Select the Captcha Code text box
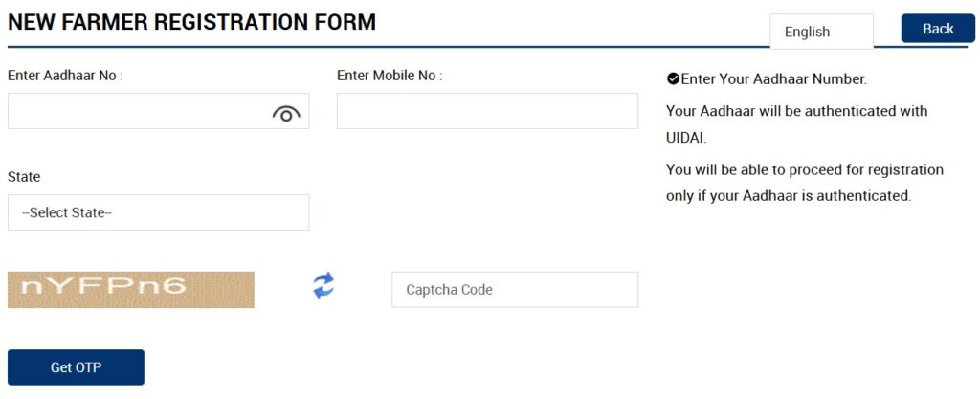 click(515, 289)
